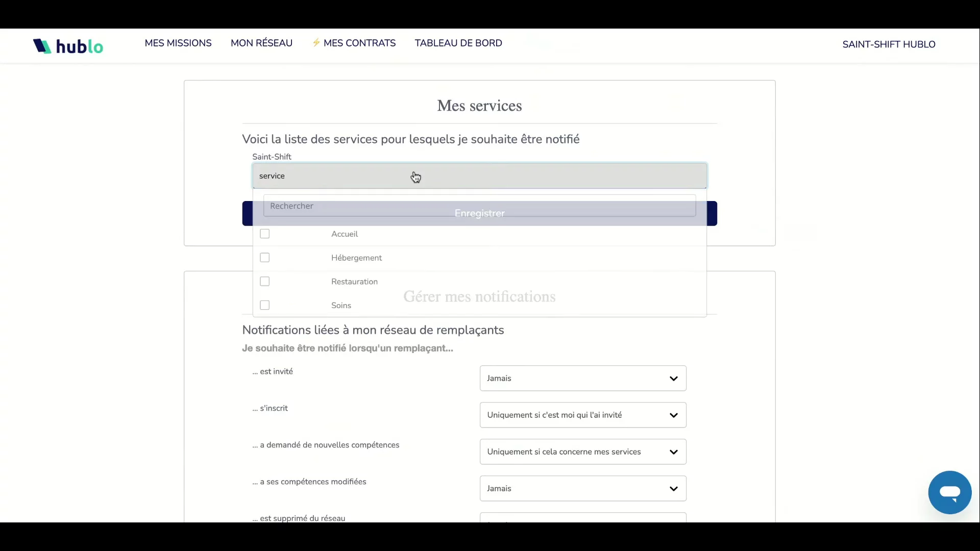The width and height of the screenshot is (980, 551).
Task: Check the Accueil service checkbox
Action: (264, 234)
